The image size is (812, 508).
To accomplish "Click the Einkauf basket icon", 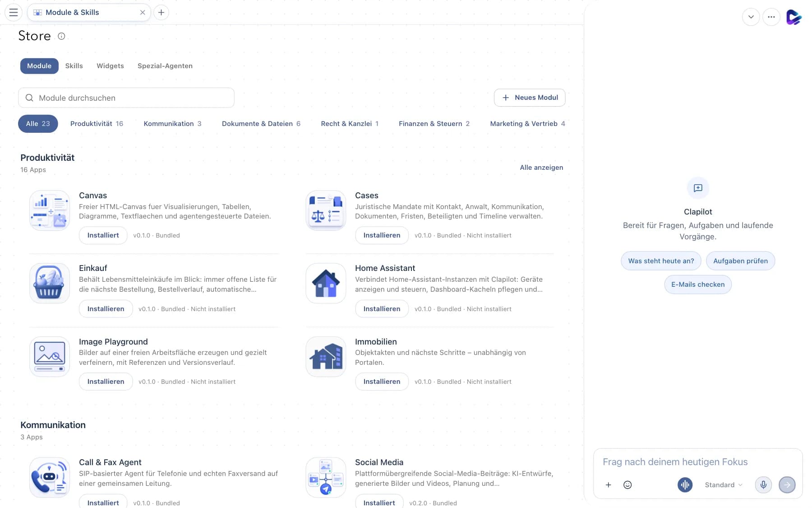I will coord(50,283).
